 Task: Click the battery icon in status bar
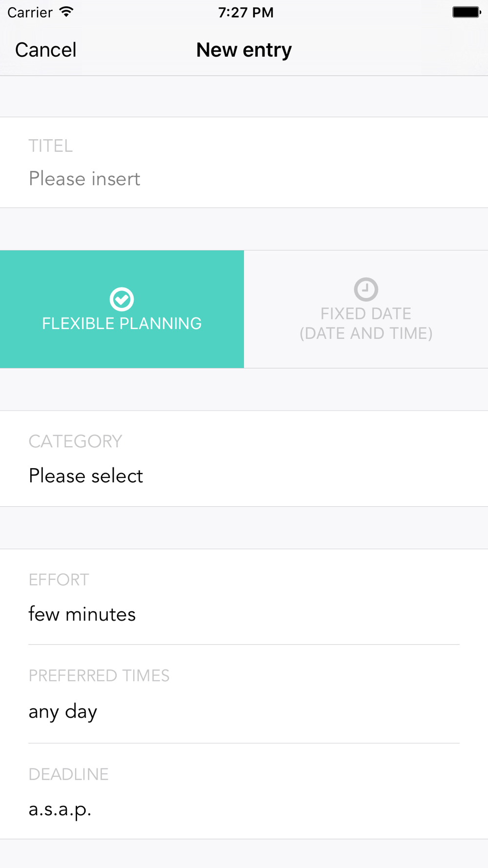click(466, 12)
